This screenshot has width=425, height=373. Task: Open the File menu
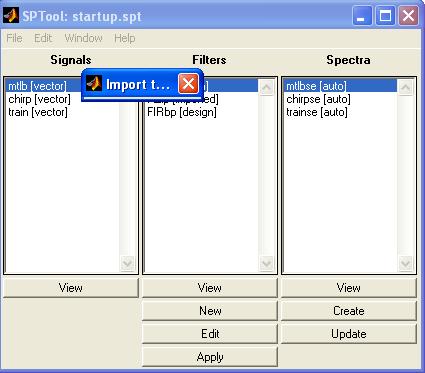coord(14,38)
